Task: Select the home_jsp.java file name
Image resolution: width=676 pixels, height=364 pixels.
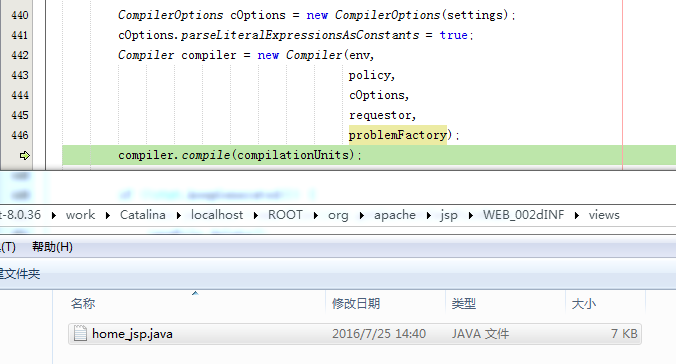Action: click(132, 334)
